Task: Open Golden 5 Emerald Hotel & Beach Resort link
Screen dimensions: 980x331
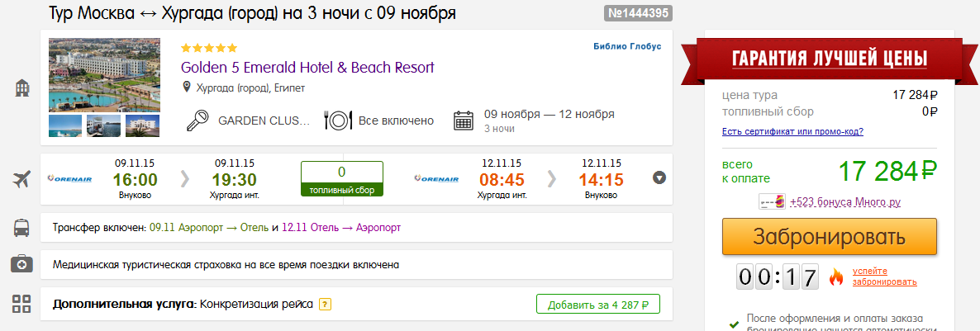Action: pyautogui.click(x=307, y=67)
